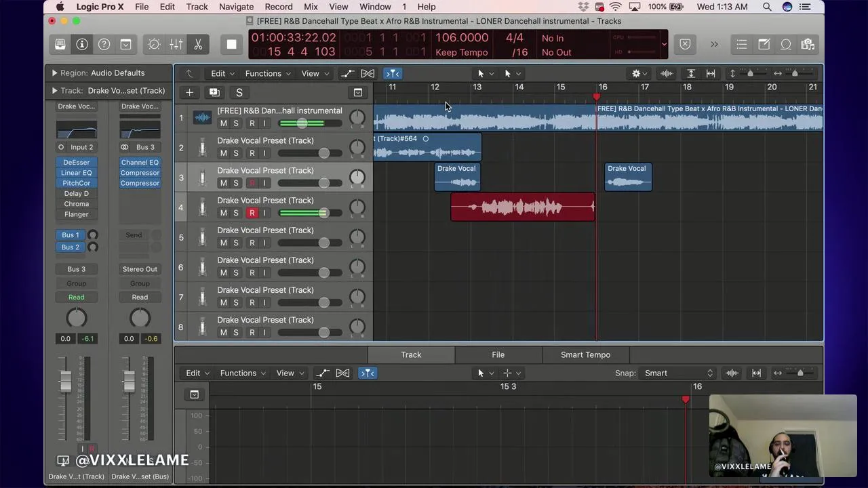
Task: Open the Left-click Tool pointer menu
Action: pyautogui.click(x=484, y=73)
